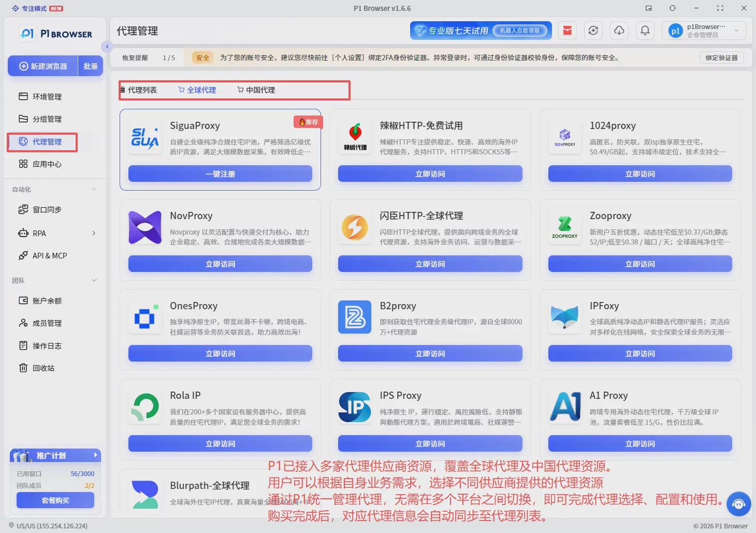Screen dimensions: 756x533
Task: Open API & MCP item
Action: pyautogui.click(x=42, y=255)
